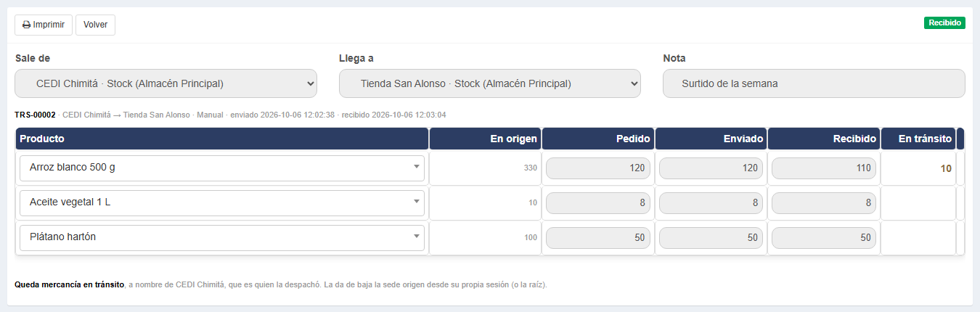Screen dimensions: 980x312
Task: Select the Enviado field for Plátano hartón
Action: click(711, 237)
